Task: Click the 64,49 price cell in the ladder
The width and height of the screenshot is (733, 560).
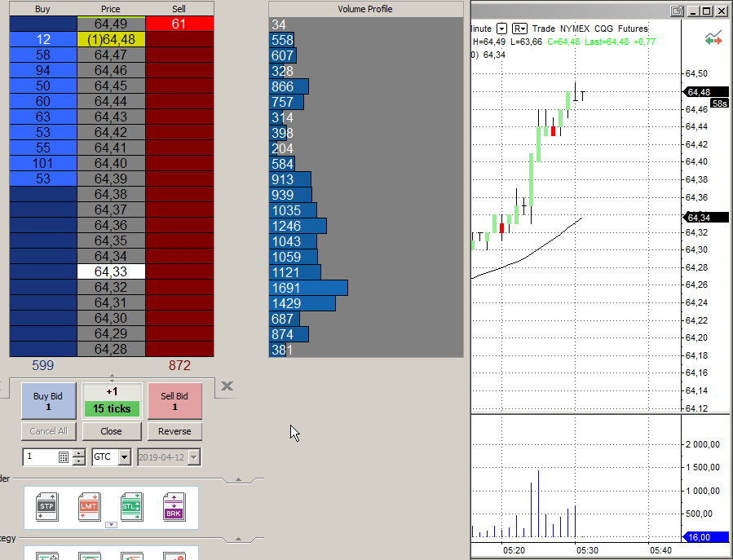Action: coord(111,24)
